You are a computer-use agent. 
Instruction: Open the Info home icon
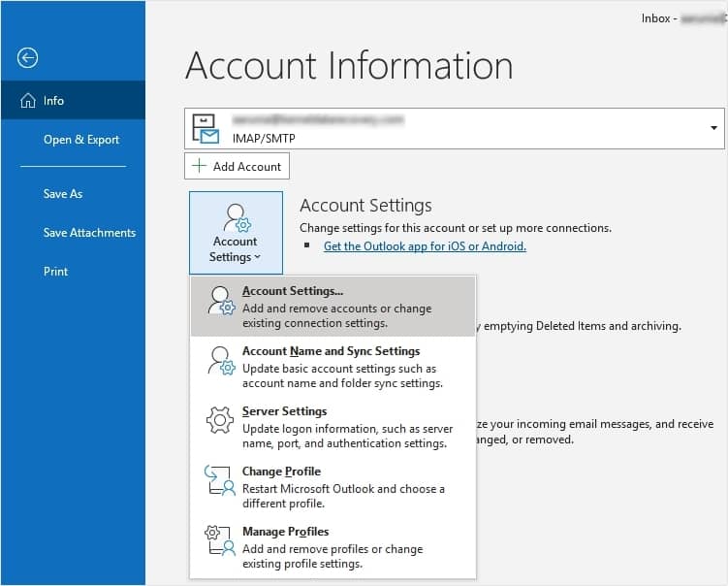tap(28, 100)
